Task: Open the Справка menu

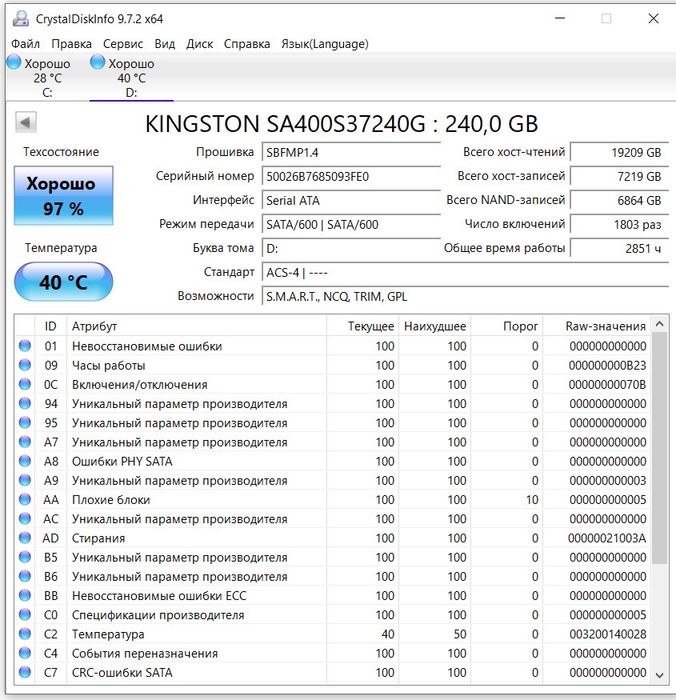Action: (247, 44)
